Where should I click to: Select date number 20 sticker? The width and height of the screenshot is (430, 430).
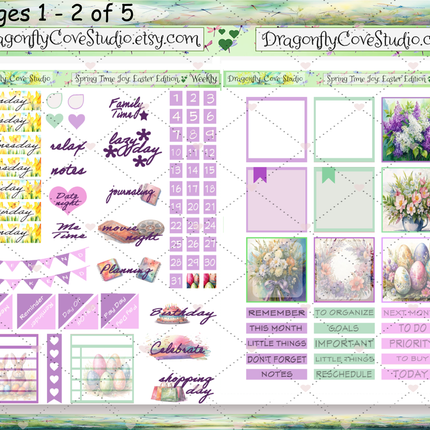coord(193,207)
